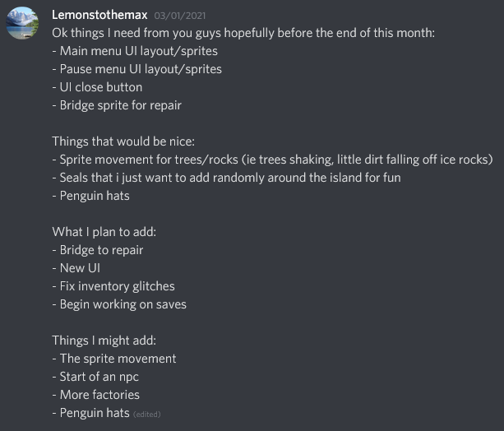The height and width of the screenshot is (431, 504).
Task: Click the "Things I might add:" heading
Action: point(104,341)
